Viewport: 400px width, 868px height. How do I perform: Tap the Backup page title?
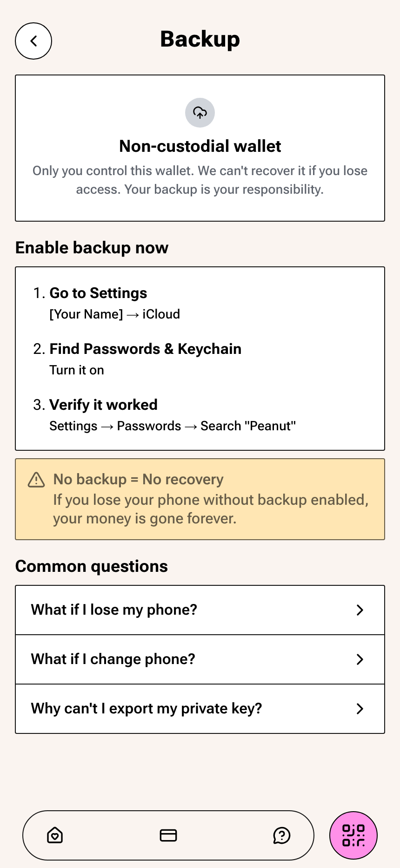click(200, 39)
